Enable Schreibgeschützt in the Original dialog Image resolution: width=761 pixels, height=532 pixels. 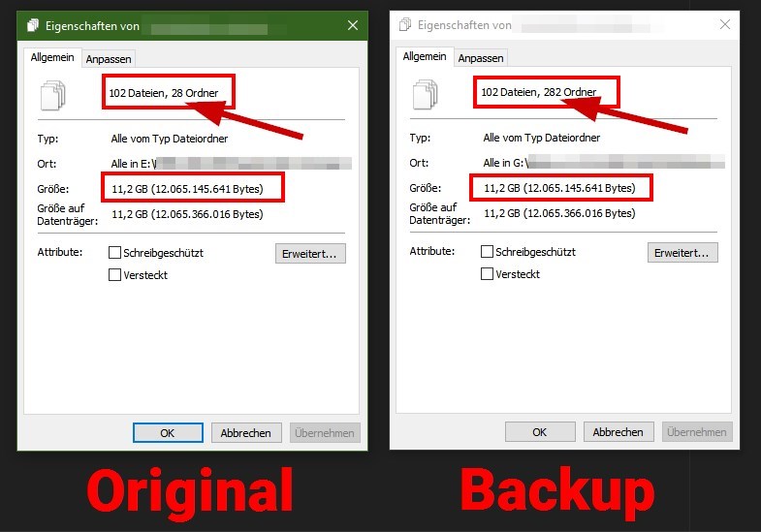point(115,253)
